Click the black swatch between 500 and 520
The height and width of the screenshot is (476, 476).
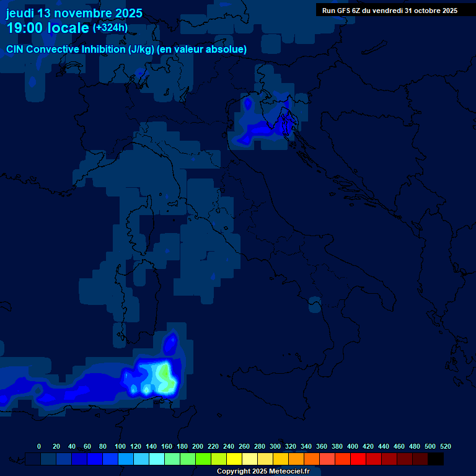pos(436,459)
